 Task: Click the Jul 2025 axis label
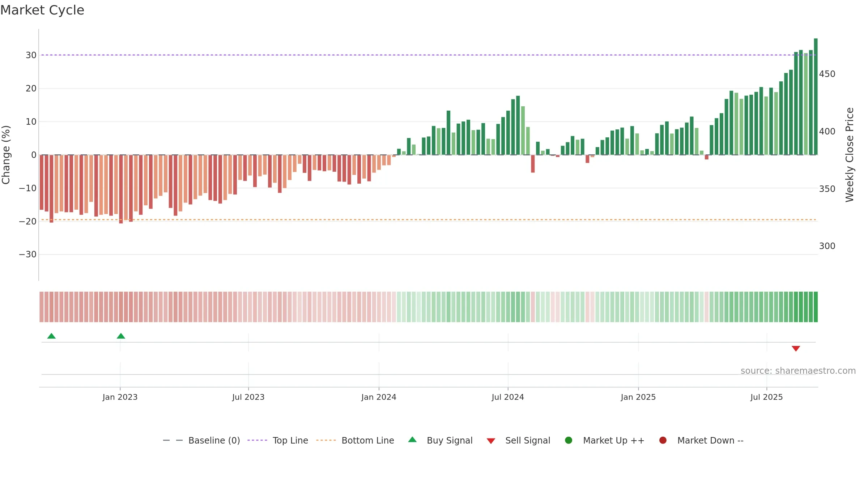[x=767, y=397]
